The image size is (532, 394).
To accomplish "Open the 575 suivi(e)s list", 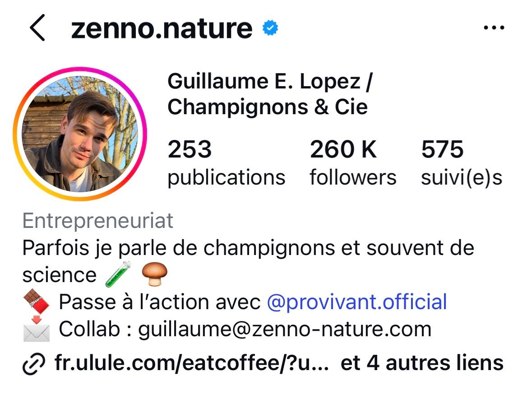I will (462, 163).
